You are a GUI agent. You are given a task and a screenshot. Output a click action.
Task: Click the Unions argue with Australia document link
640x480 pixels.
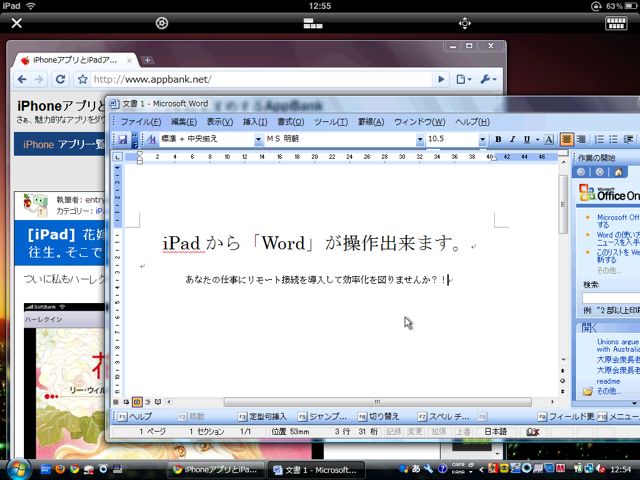(x=618, y=345)
